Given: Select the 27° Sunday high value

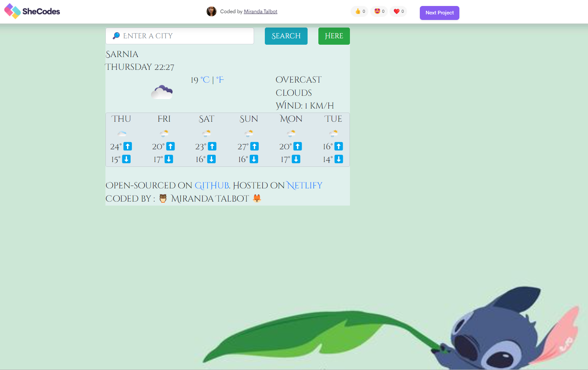Looking at the screenshot, I should point(243,147).
